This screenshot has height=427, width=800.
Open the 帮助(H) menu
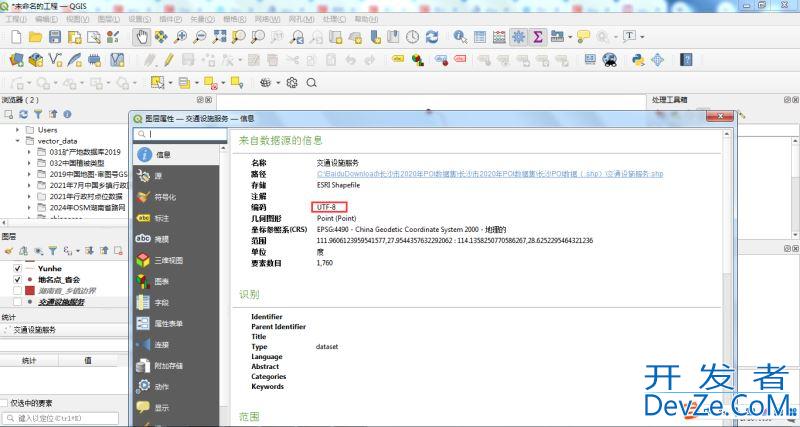366,19
